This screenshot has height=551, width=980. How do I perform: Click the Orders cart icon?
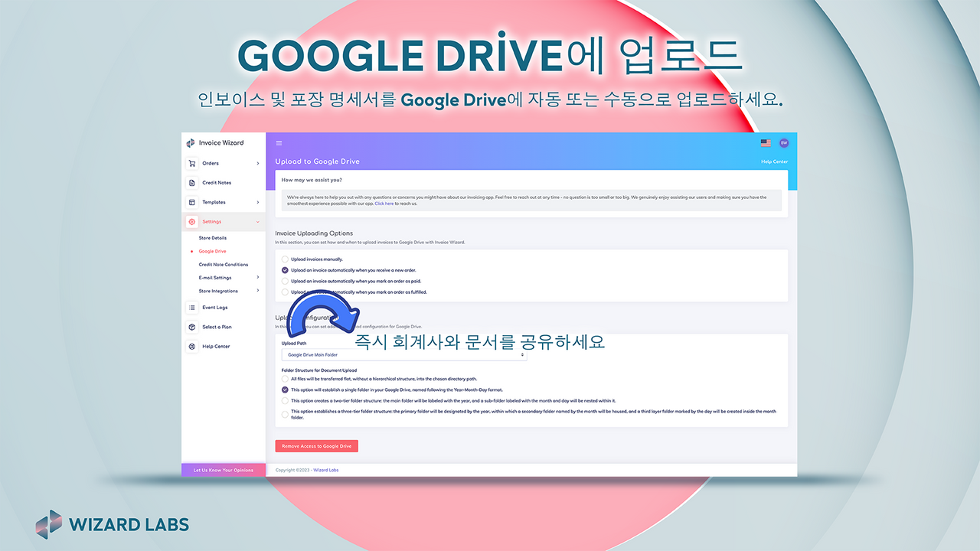191,163
